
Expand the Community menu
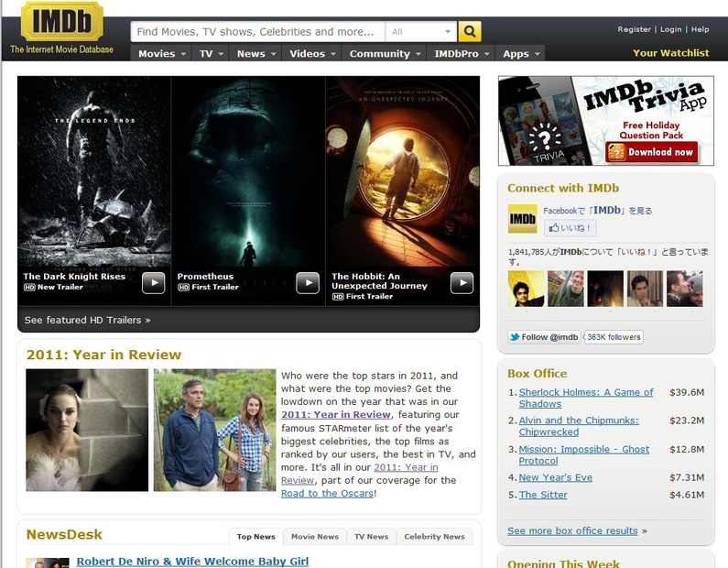[385, 53]
